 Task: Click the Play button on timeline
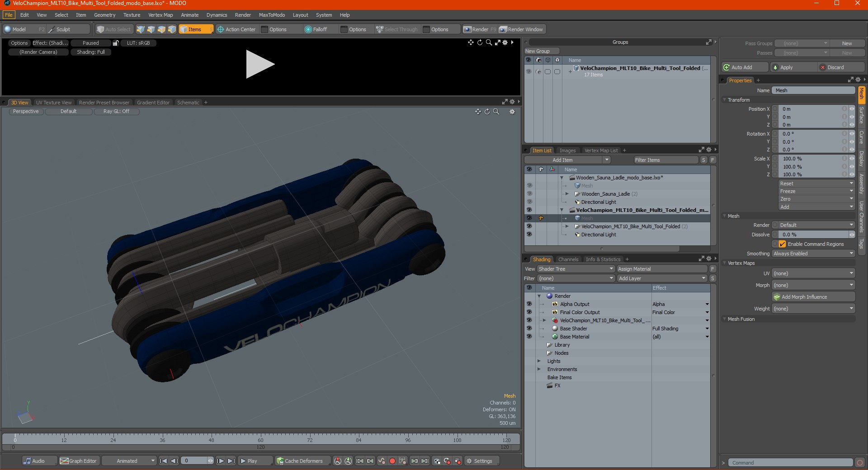[255, 461]
